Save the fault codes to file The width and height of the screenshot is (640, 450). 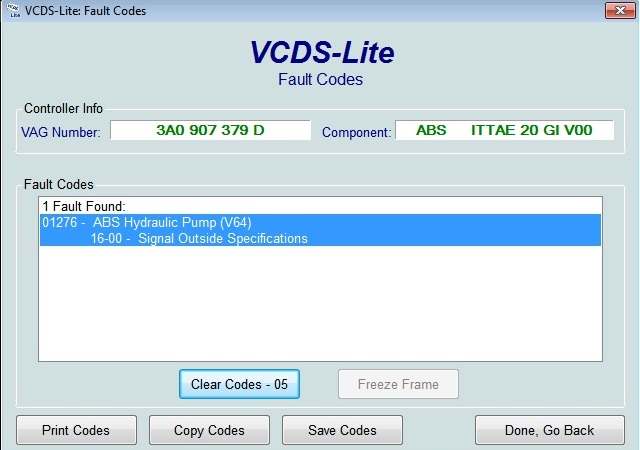pyautogui.click(x=343, y=430)
